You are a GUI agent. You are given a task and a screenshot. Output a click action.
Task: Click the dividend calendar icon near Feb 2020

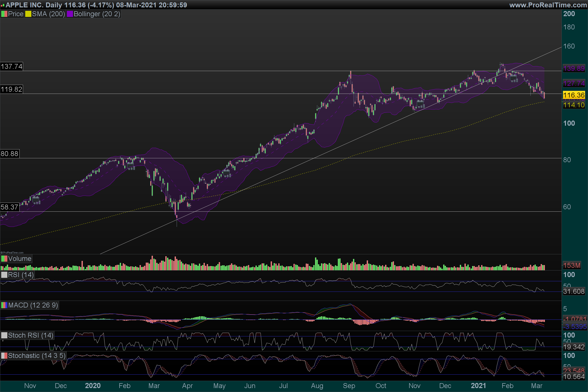point(131,166)
